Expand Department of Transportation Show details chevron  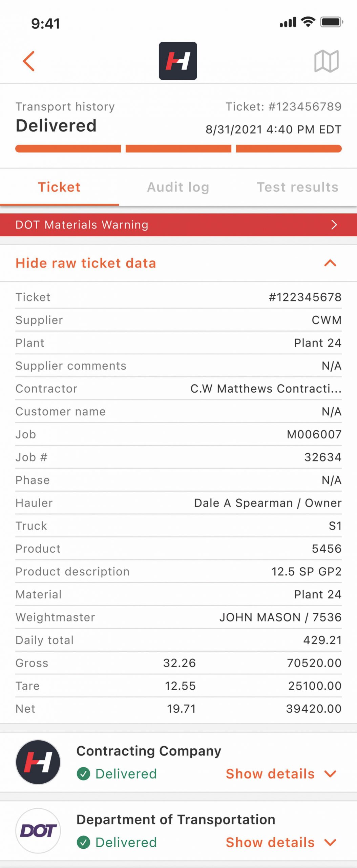(330, 843)
